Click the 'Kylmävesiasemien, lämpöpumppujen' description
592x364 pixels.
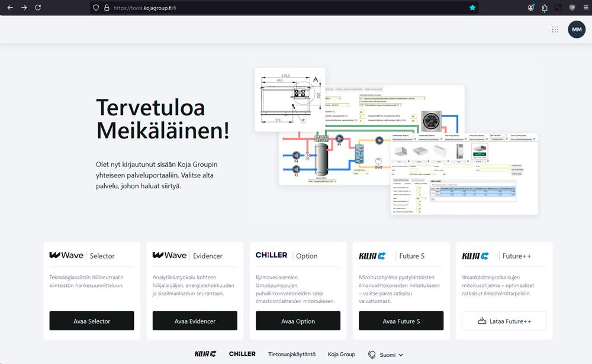click(295, 289)
